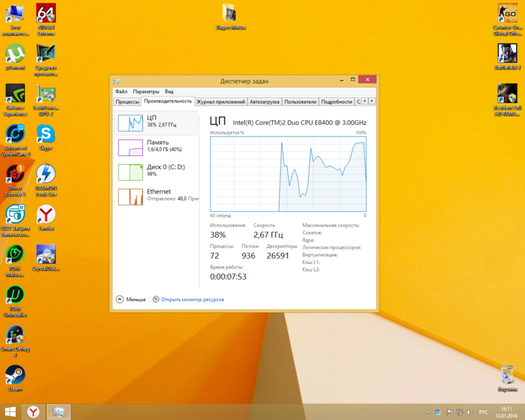
Task: Select the Этот компьютер desktop icon
Action: [x=15, y=20]
